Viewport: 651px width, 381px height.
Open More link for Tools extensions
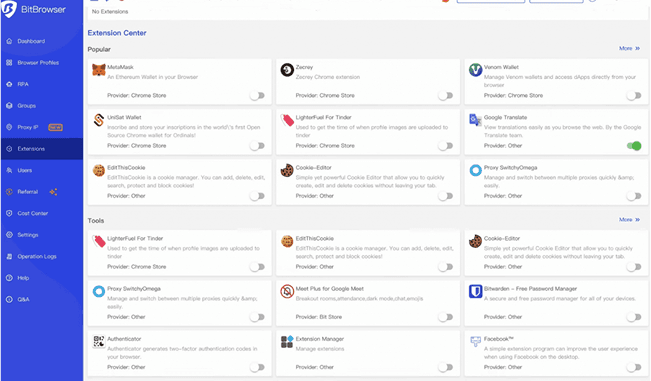tap(629, 220)
